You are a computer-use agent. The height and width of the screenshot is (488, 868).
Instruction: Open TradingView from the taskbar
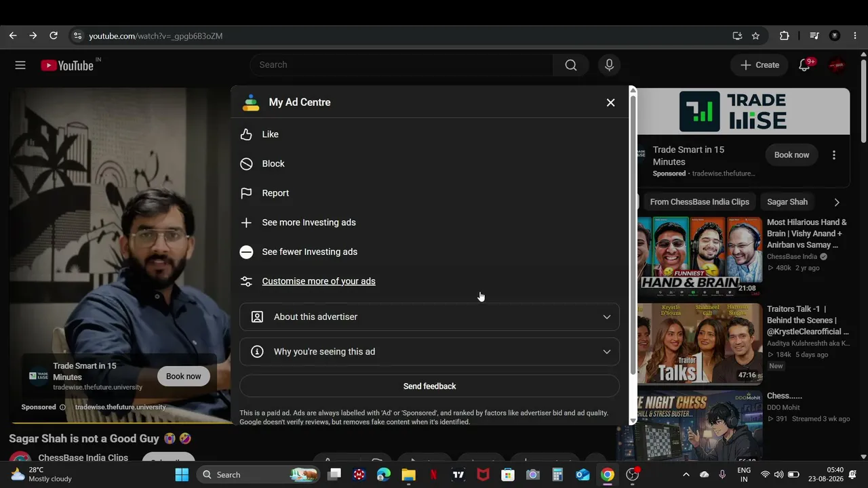click(458, 474)
